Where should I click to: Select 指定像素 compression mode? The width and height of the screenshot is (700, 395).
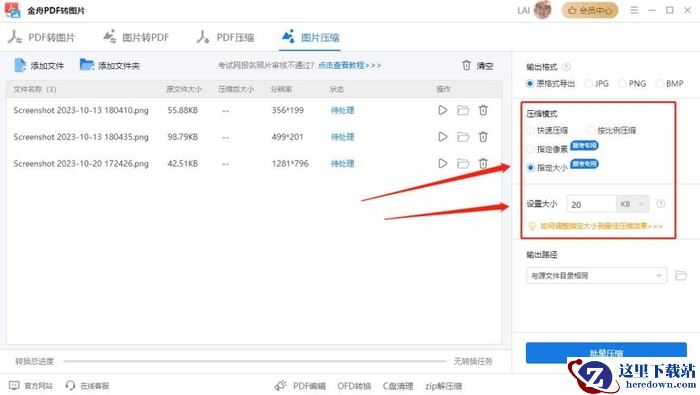547,149
